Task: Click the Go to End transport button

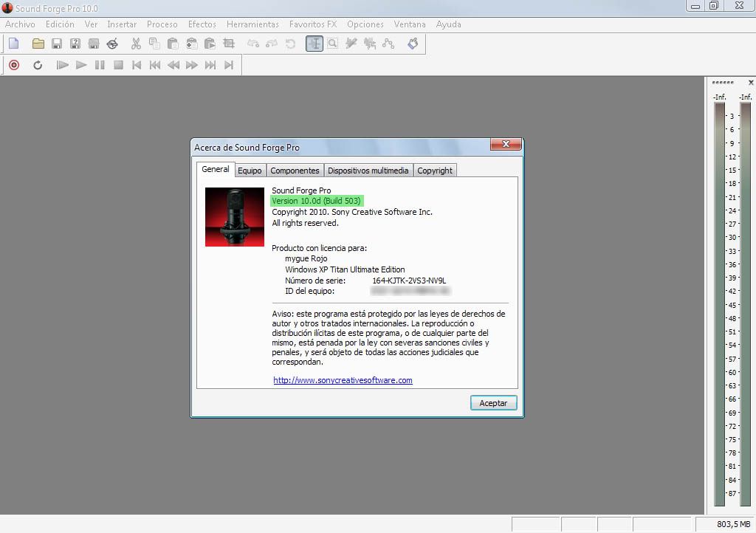Action: click(229, 65)
